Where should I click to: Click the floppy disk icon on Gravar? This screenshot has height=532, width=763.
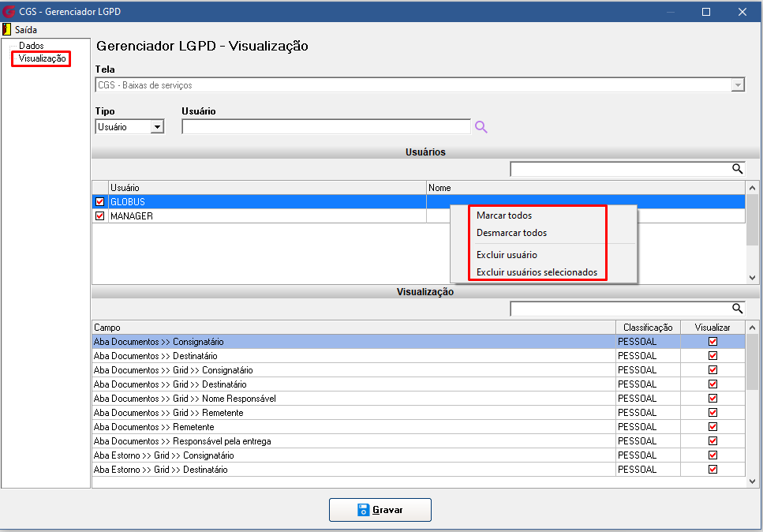(363, 510)
